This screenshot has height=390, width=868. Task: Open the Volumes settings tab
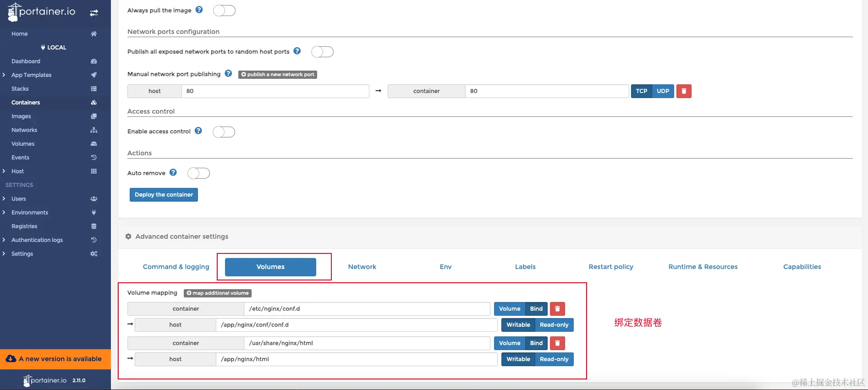click(270, 267)
